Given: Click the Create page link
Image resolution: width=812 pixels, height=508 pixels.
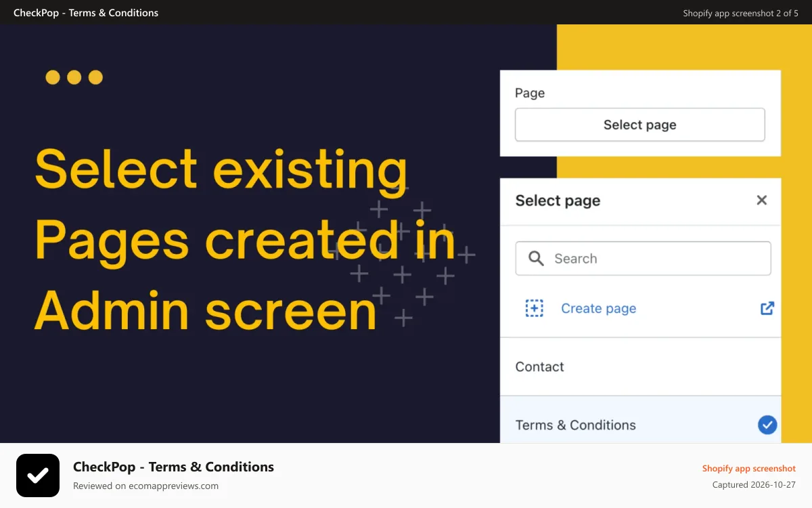Looking at the screenshot, I should (x=598, y=308).
